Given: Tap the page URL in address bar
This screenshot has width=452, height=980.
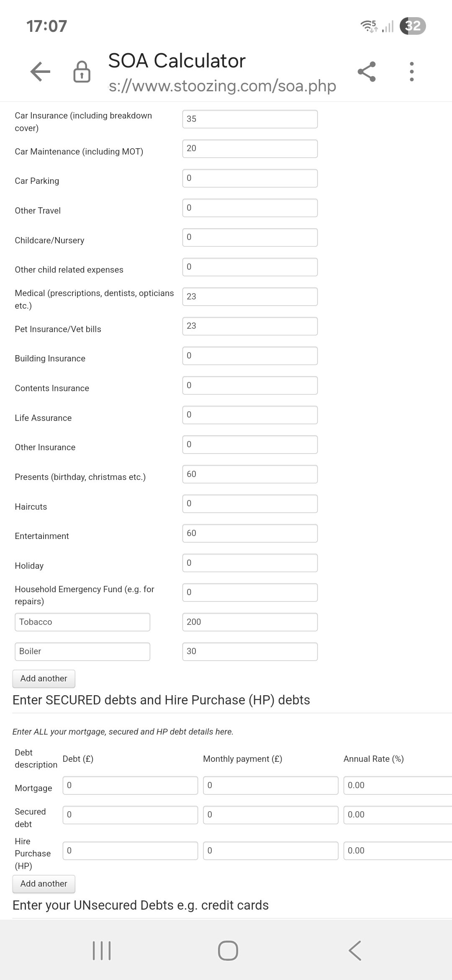Looking at the screenshot, I should point(222,86).
